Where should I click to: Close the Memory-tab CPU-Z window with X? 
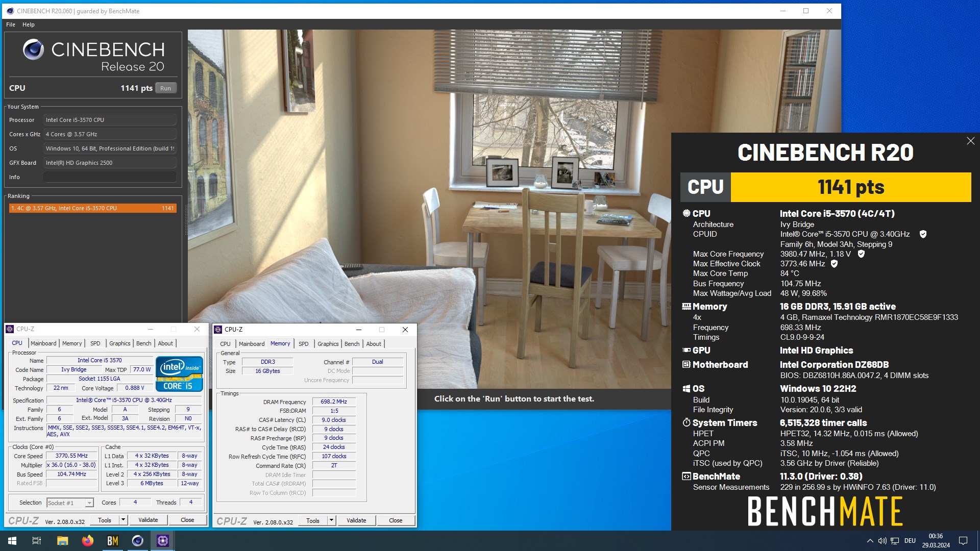pos(405,330)
